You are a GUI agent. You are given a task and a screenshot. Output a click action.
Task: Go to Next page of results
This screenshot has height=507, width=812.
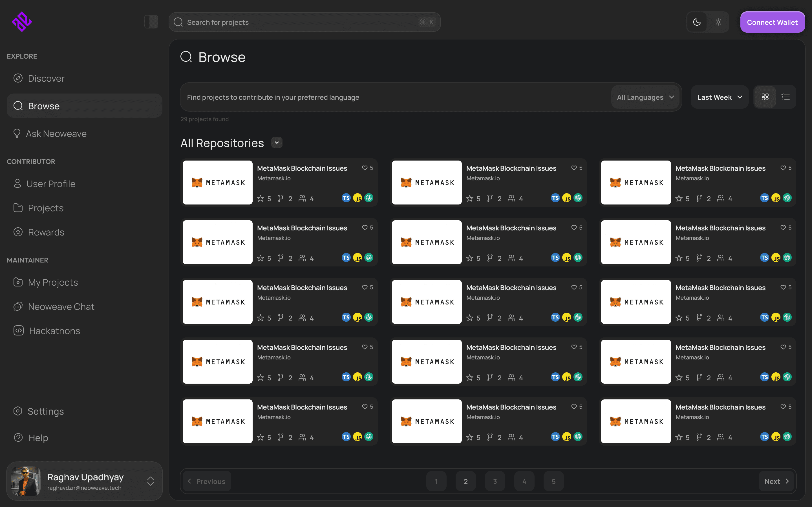coord(776,481)
